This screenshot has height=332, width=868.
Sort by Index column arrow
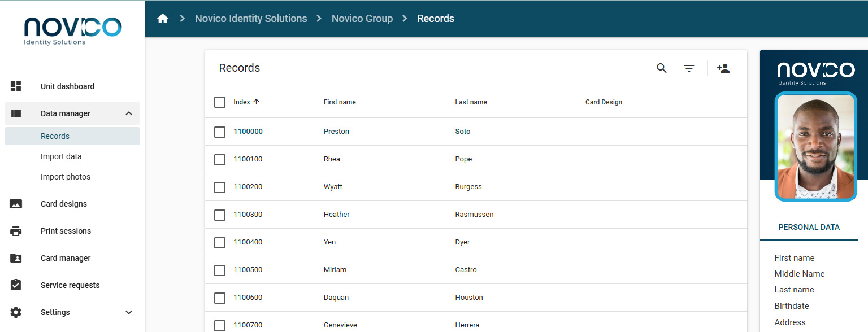[257, 102]
